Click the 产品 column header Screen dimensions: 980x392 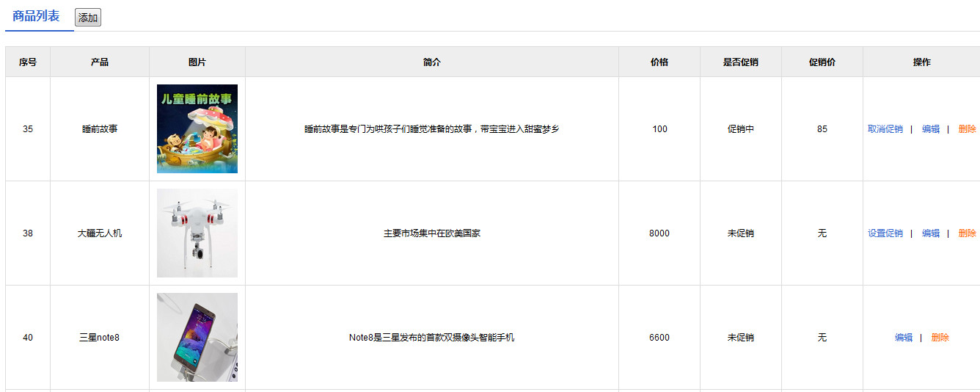pos(100,62)
